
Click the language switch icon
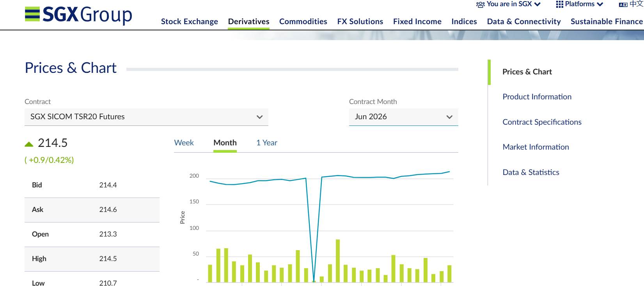point(623,5)
